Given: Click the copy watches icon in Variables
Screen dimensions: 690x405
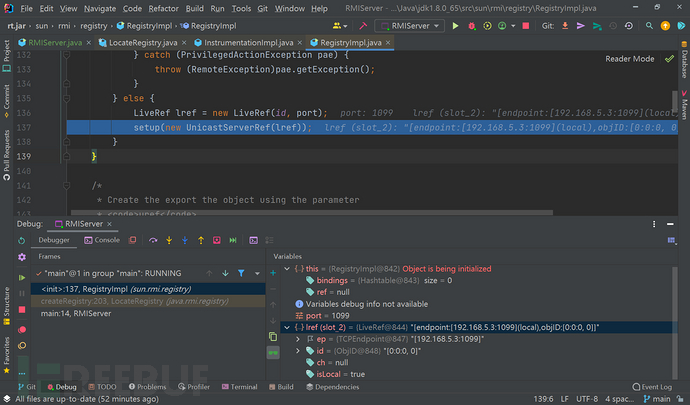Looking at the screenshot, I should pyautogui.click(x=273, y=337).
